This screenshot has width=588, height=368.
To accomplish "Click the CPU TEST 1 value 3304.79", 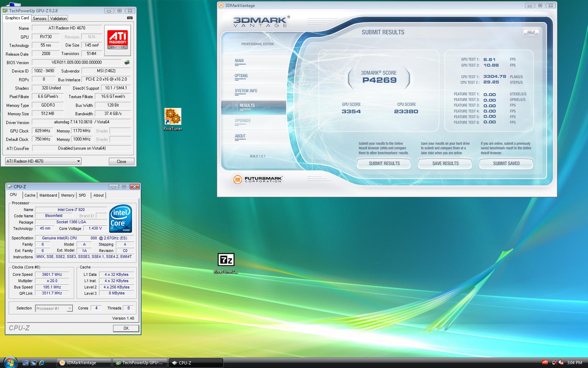I will 495,76.
